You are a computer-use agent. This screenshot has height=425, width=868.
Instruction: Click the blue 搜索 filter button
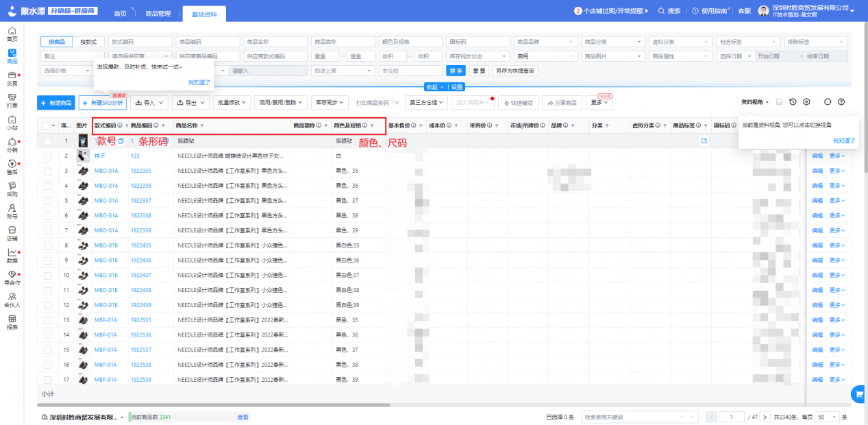456,71
